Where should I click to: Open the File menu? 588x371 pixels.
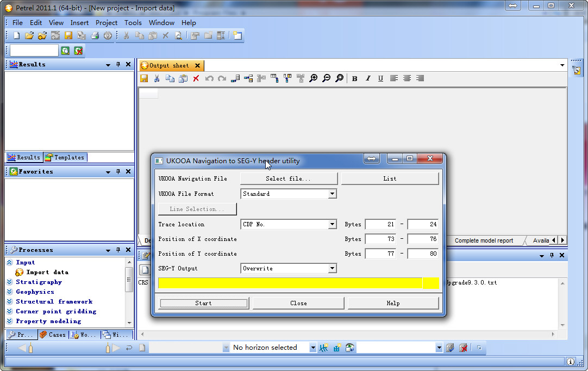pyautogui.click(x=17, y=22)
